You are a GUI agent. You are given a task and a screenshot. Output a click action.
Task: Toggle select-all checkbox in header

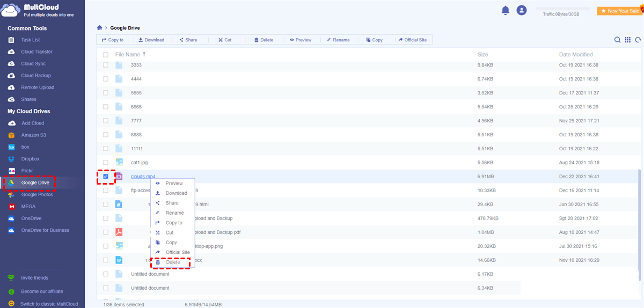pos(106,55)
